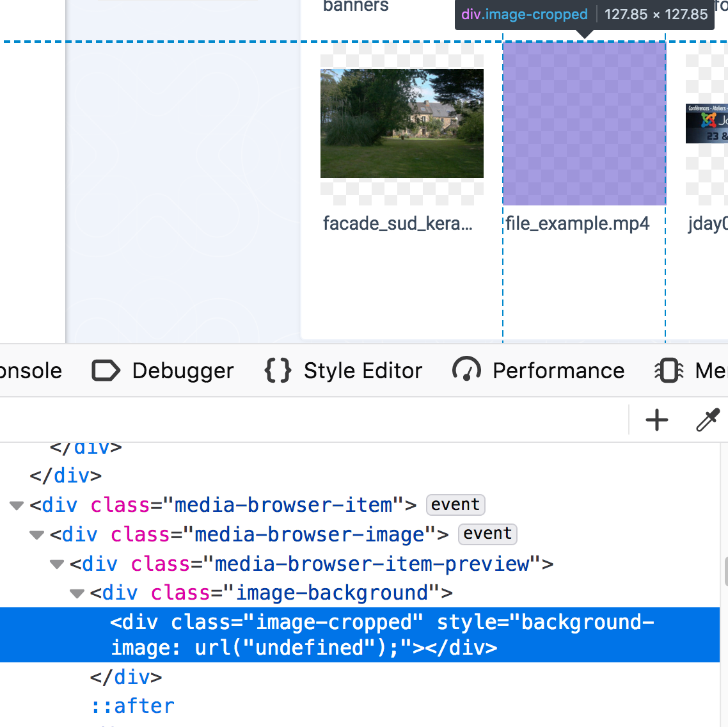
Task: Select the facade_sud_kera thumbnail image
Action: (x=402, y=124)
